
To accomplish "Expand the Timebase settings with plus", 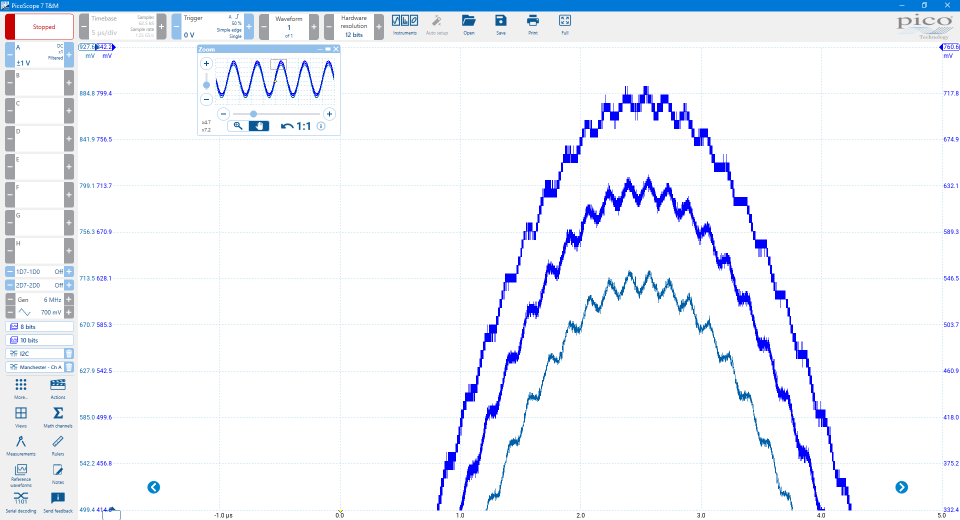I will pos(162,27).
